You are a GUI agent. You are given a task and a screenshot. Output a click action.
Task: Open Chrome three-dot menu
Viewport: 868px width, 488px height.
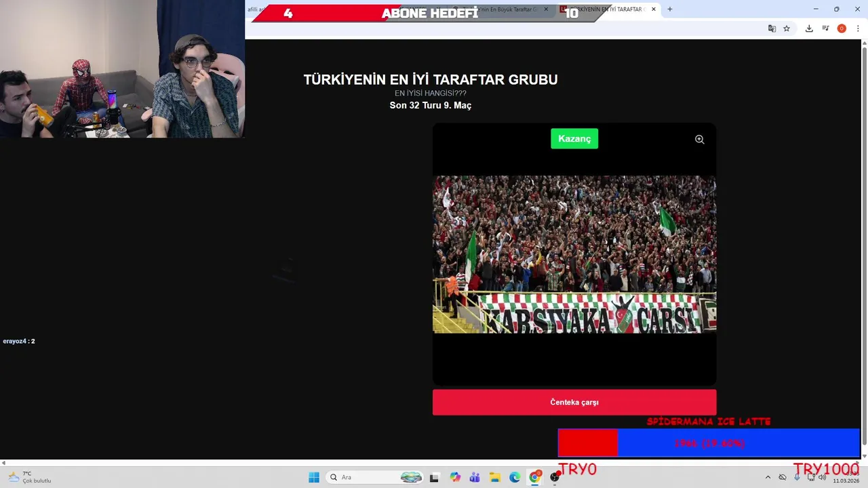858,28
